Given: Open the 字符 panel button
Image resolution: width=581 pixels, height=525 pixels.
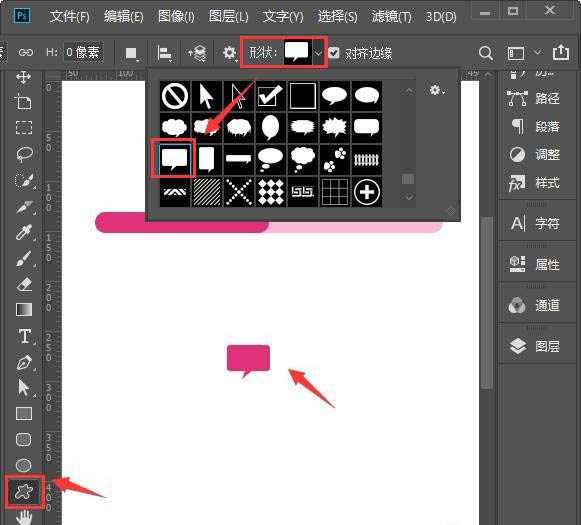Looking at the screenshot, I should (x=535, y=223).
